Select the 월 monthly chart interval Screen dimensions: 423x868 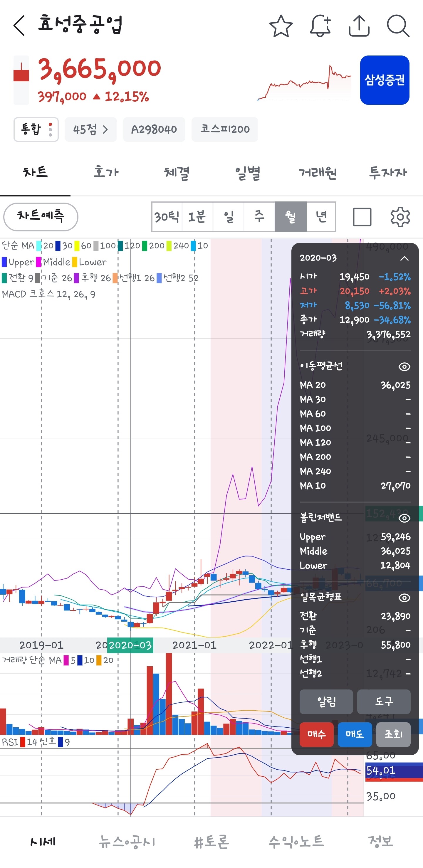pos(291,217)
